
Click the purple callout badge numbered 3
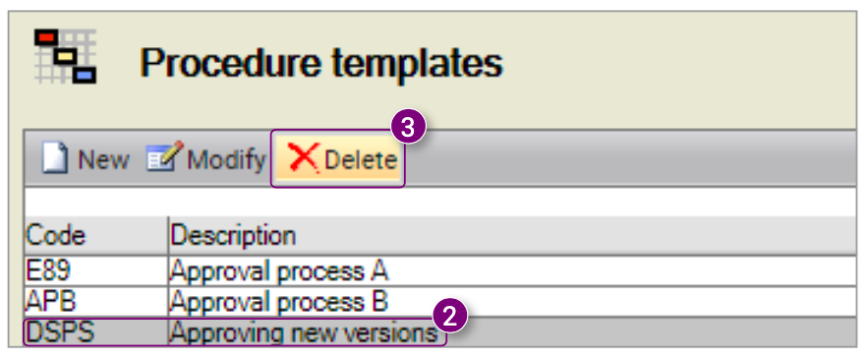(408, 128)
